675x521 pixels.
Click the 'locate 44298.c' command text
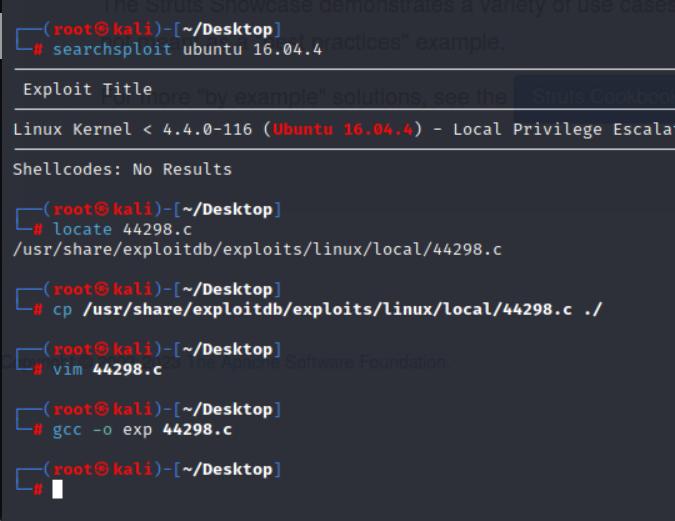(122, 229)
